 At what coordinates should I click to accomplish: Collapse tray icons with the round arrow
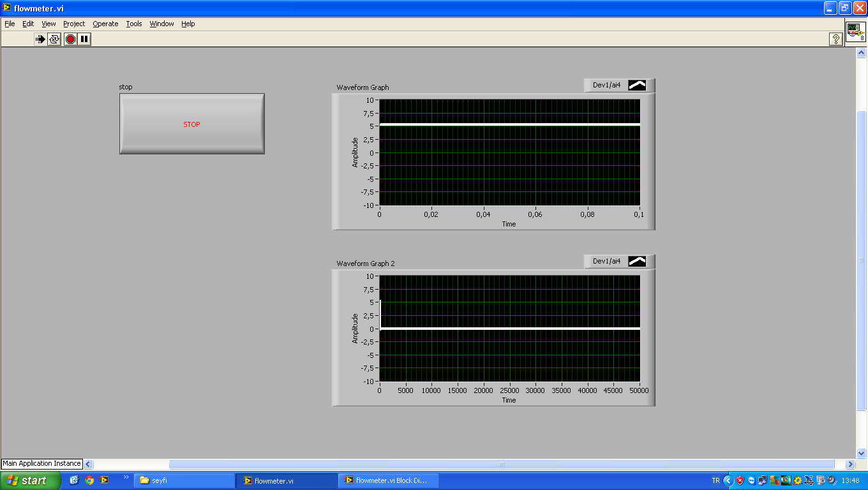click(x=728, y=480)
